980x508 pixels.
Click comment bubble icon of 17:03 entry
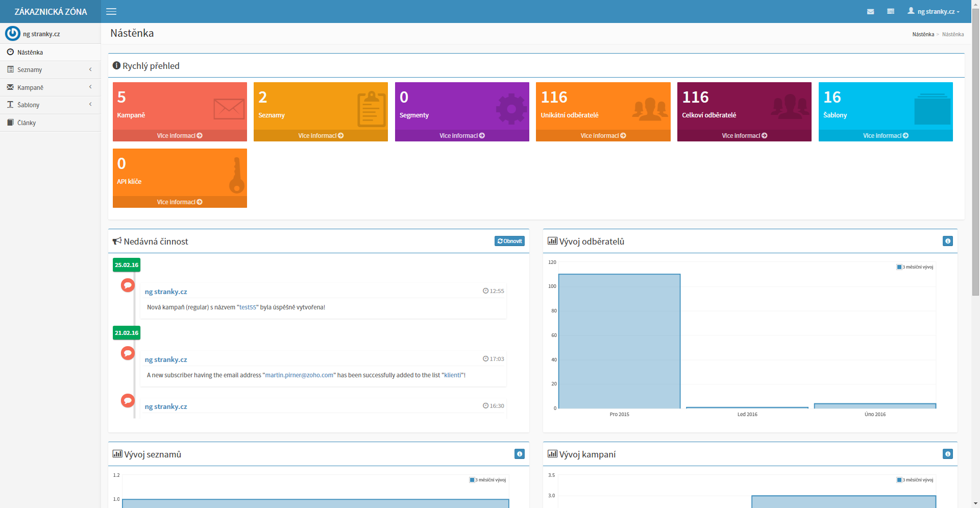click(128, 353)
